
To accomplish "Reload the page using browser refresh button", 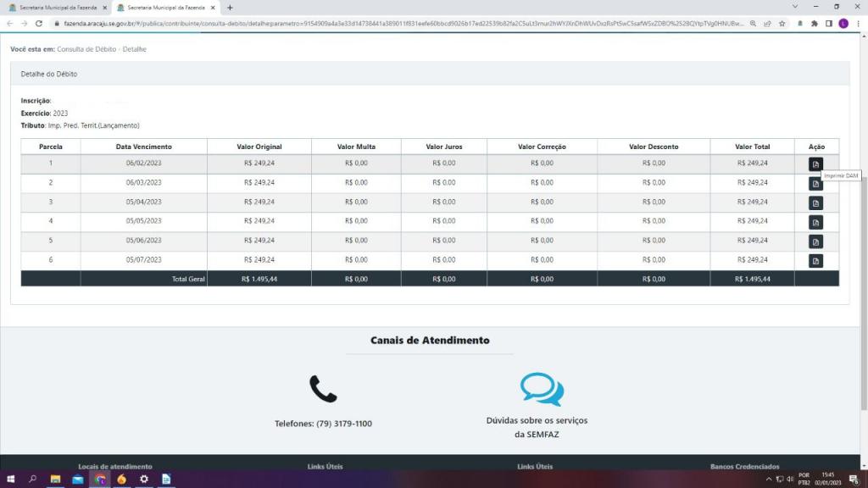I will pos(39,24).
